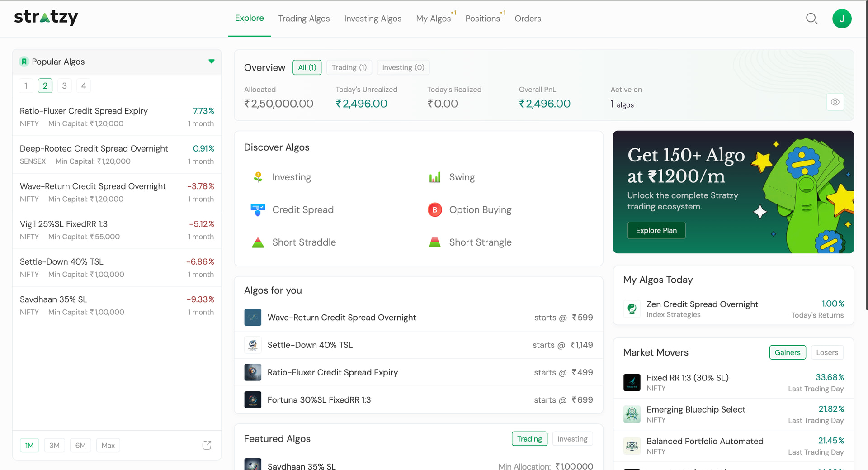The height and width of the screenshot is (470, 868).
Task: Open the search icon
Action: [x=811, y=19]
